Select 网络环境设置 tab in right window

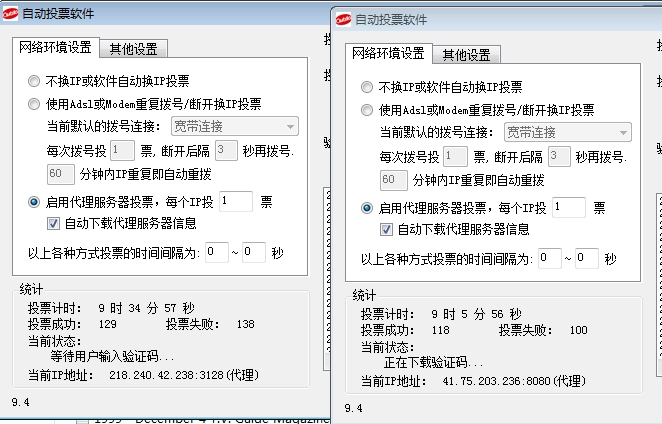[388, 53]
